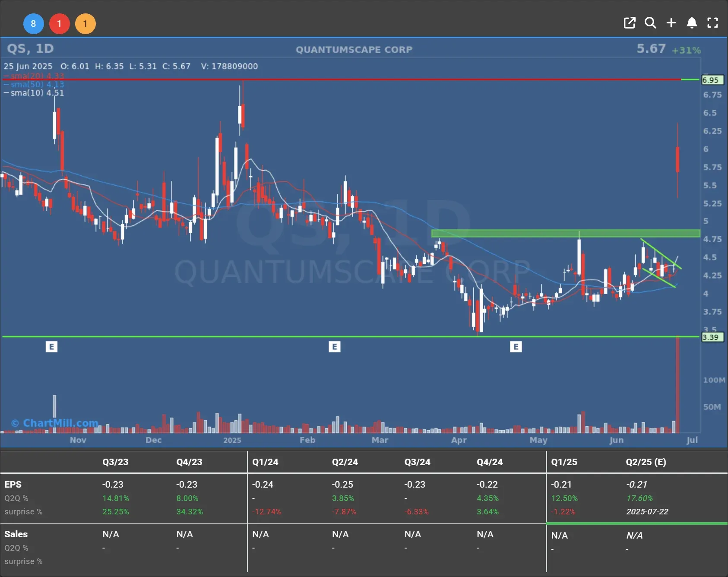Click the Q3/24 column header
Screen dimensions: 728x577
[417, 462]
